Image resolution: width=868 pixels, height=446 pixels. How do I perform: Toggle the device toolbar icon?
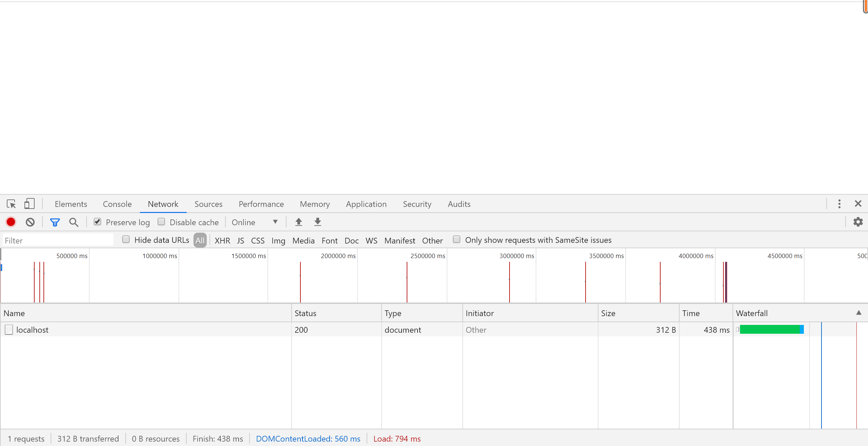[29, 204]
